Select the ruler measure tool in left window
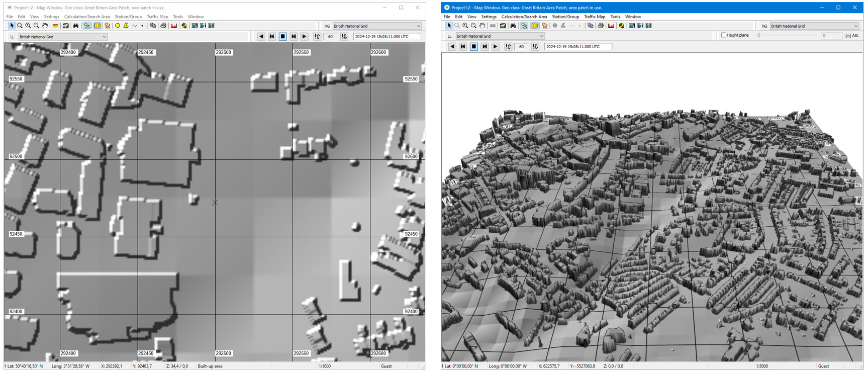868x373 pixels. coord(55,26)
